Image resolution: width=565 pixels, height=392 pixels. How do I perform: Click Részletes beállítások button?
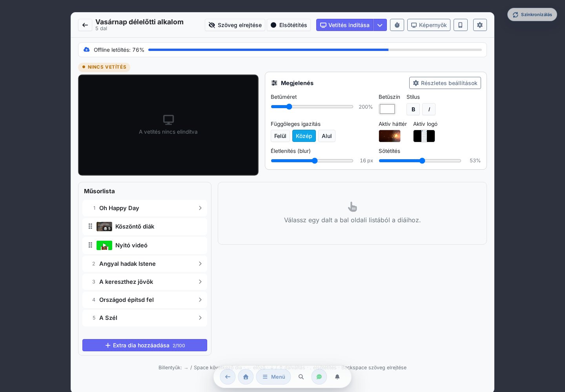pos(445,83)
